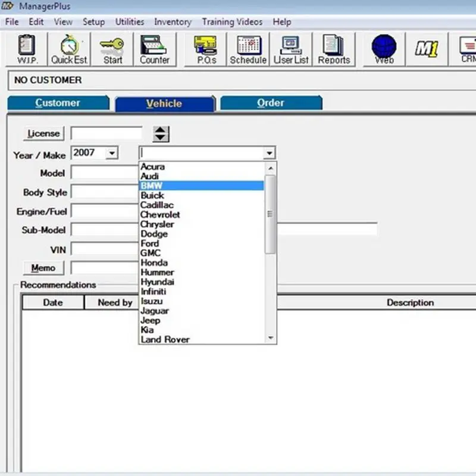Open the Schedule calendar tool
Image resolution: width=476 pixels, height=476 pixels.
coord(248,49)
